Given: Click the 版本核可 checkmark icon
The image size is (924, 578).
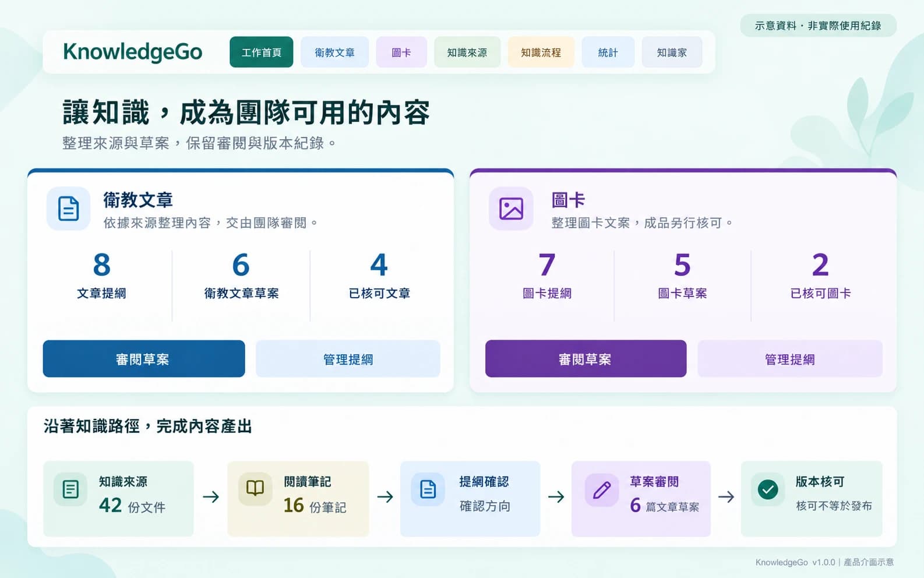Looking at the screenshot, I should tap(768, 489).
